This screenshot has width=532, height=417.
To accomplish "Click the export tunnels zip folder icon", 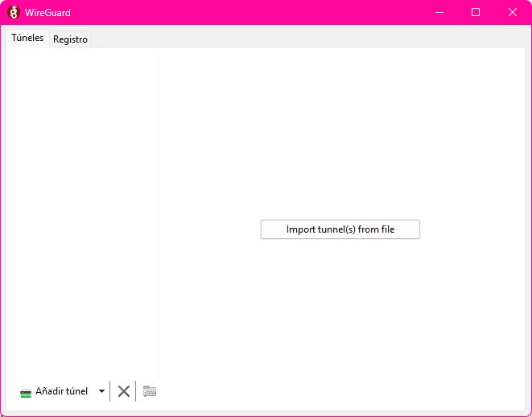I will click(150, 391).
